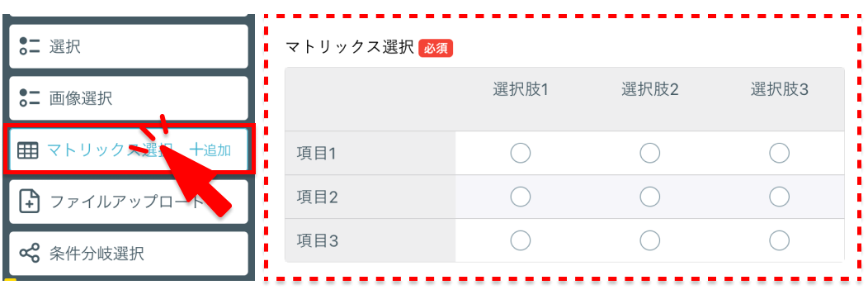Select 選択肢3 radio for 項目3
The height and width of the screenshot is (304, 868).
point(780,240)
